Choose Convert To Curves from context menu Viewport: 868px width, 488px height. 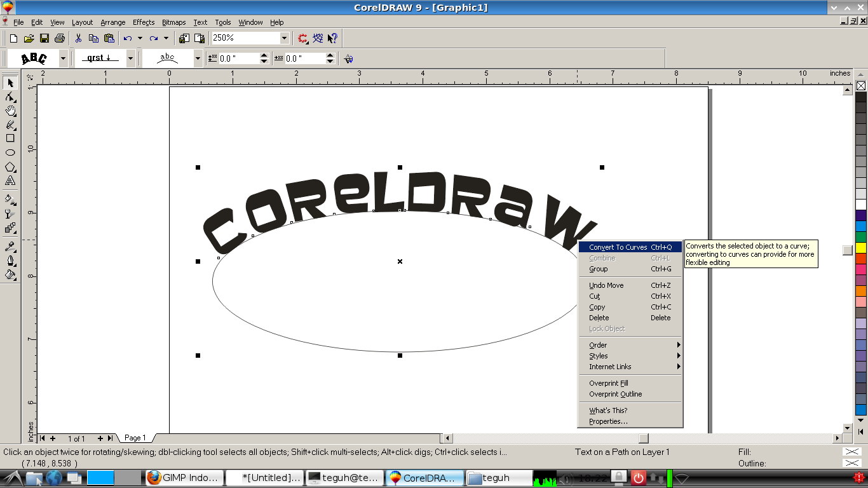pyautogui.click(x=630, y=247)
